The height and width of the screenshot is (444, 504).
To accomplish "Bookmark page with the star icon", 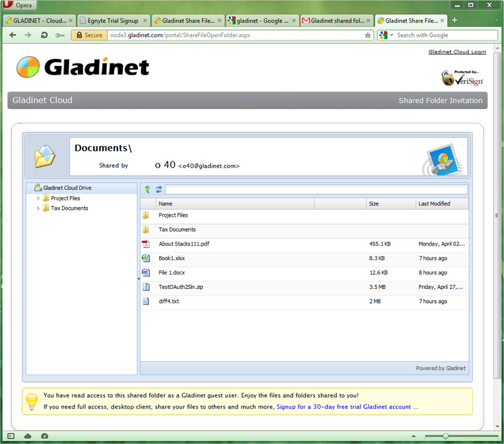I will 367,35.
